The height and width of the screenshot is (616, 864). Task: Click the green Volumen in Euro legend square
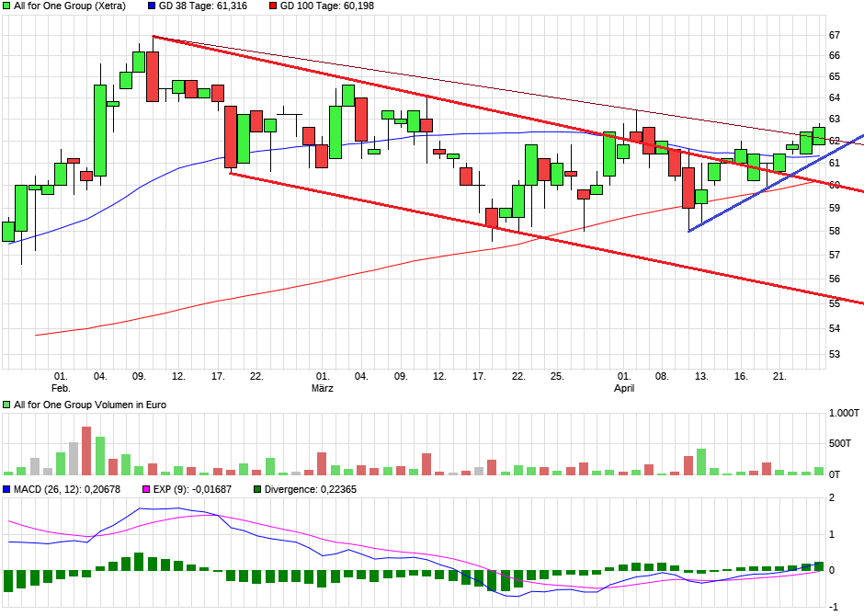pyautogui.click(x=7, y=405)
